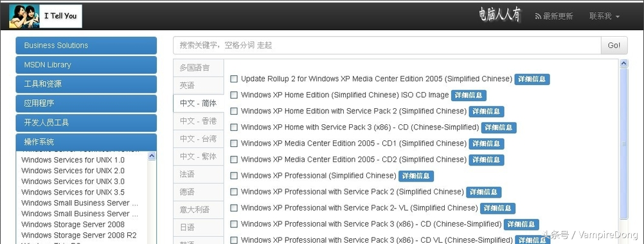The width and height of the screenshot is (644, 244).
Task: Open 详细信息 for Media Center 2005 CD2
Action: 487,160
